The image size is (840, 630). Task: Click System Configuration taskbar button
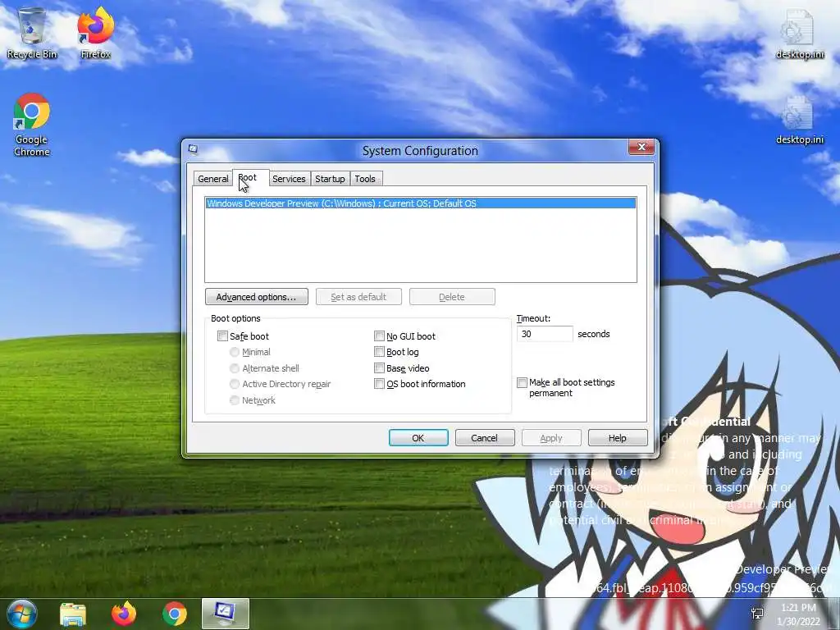coord(226,614)
